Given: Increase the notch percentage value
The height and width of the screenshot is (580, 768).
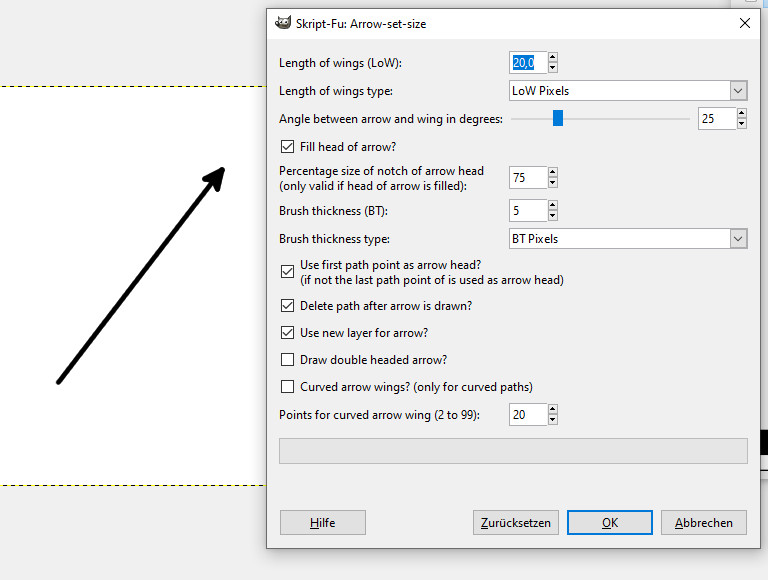Looking at the screenshot, I should click(x=553, y=172).
